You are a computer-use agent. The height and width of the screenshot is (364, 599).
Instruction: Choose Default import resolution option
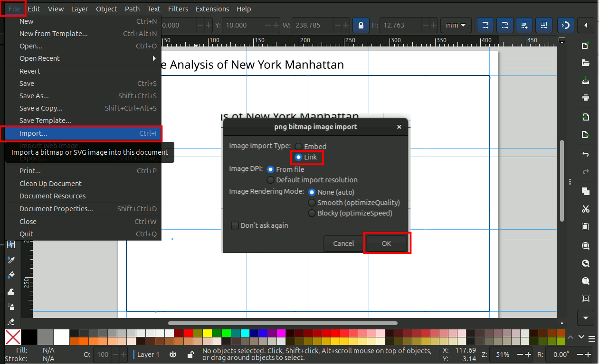pyautogui.click(x=271, y=180)
